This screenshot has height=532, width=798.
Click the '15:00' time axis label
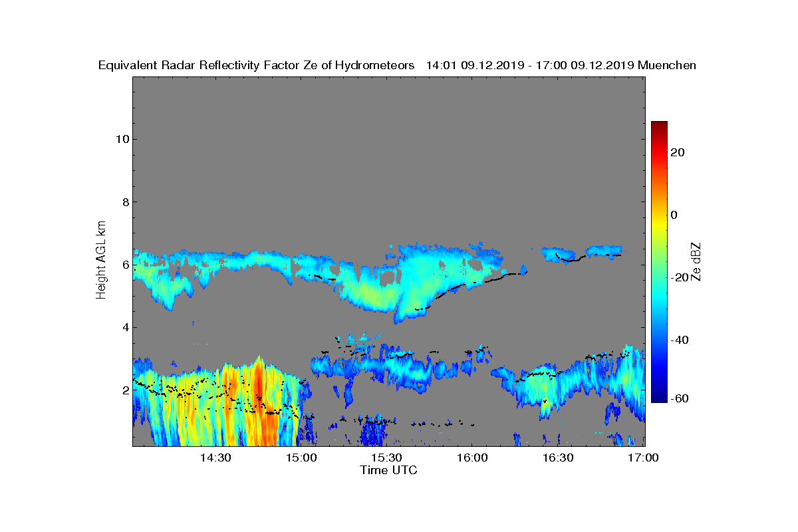point(301,458)
